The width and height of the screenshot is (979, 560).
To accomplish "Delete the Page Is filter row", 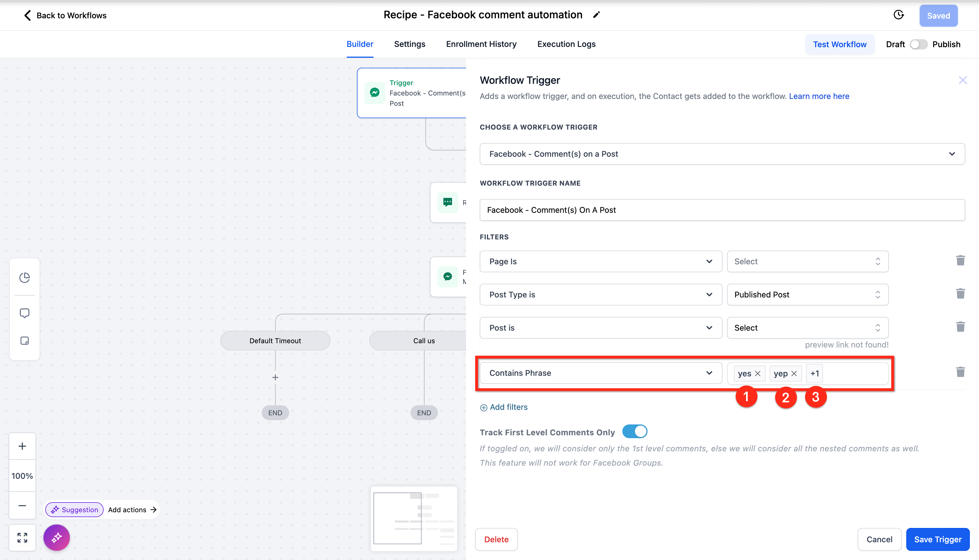I will pyautogui.click(x=960, y=261).
